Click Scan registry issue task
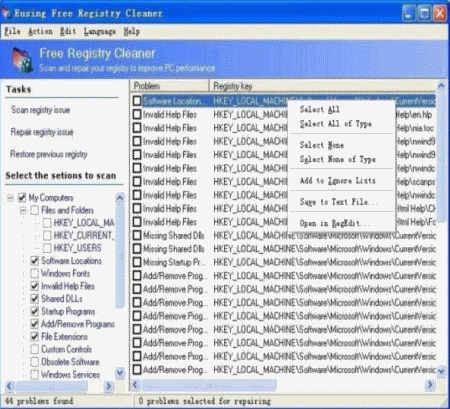 pyautogui.click(x=40, y=110)
